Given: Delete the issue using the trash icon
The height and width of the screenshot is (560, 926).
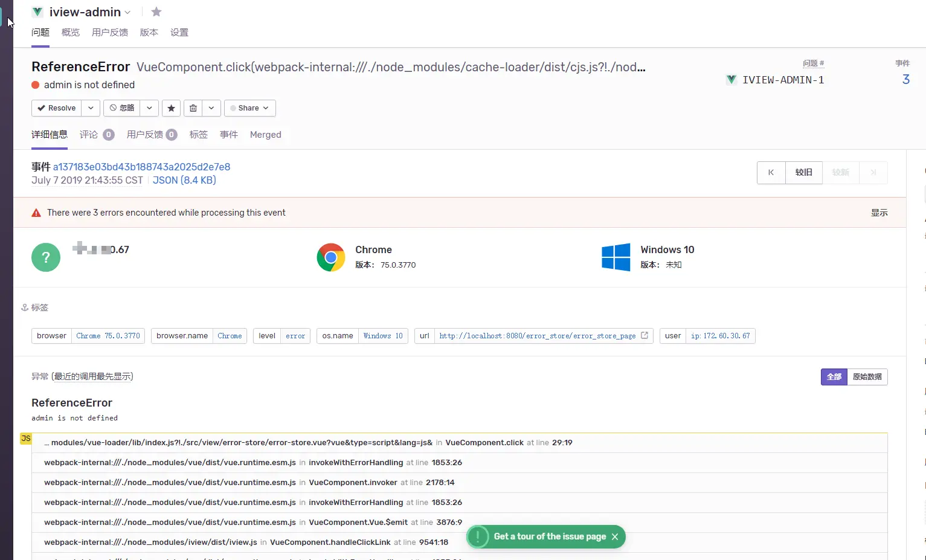Looking at the screenshot, I should (x=193, y=108).
